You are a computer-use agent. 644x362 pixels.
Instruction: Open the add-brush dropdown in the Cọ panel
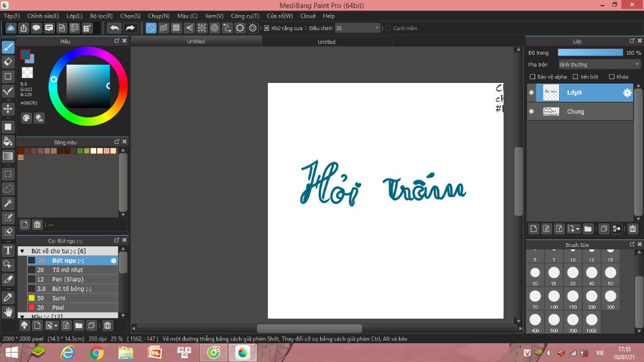pos(52,326)
